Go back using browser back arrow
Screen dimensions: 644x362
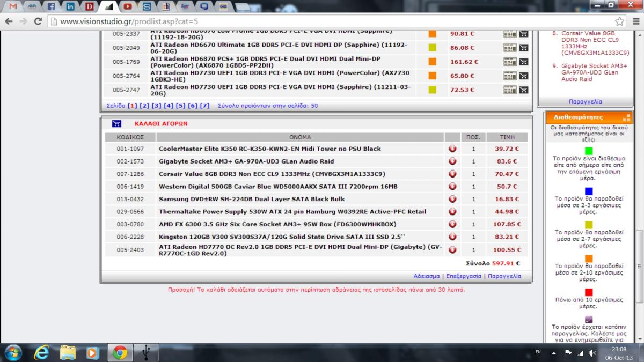tap(9, 21)
